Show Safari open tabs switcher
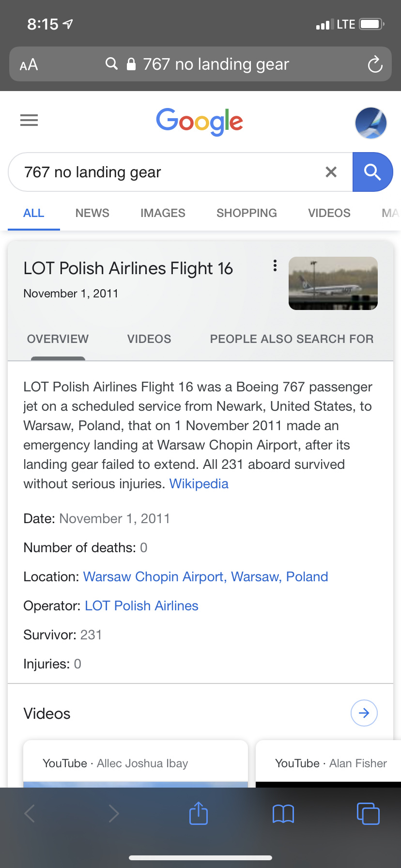The width and height of the screenshot is (401, 868). (368, 813)
